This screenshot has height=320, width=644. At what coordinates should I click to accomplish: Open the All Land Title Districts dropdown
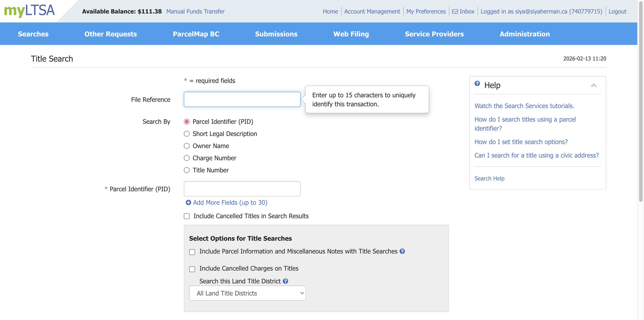coord(247,293)
